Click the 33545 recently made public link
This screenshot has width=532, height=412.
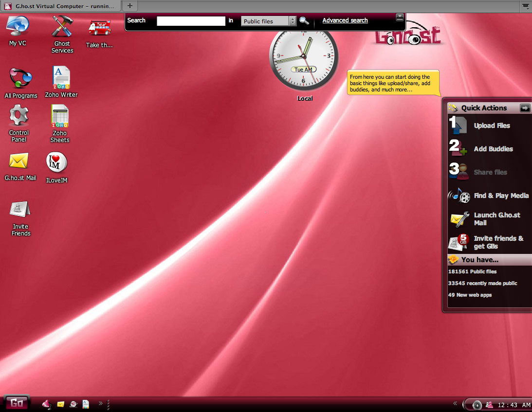click(482, 283)
